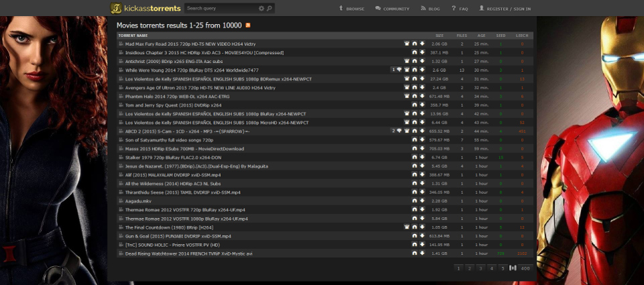Sort results by the Age column
The height and width of the screenshot is (285, 644).
pos(482,36)
